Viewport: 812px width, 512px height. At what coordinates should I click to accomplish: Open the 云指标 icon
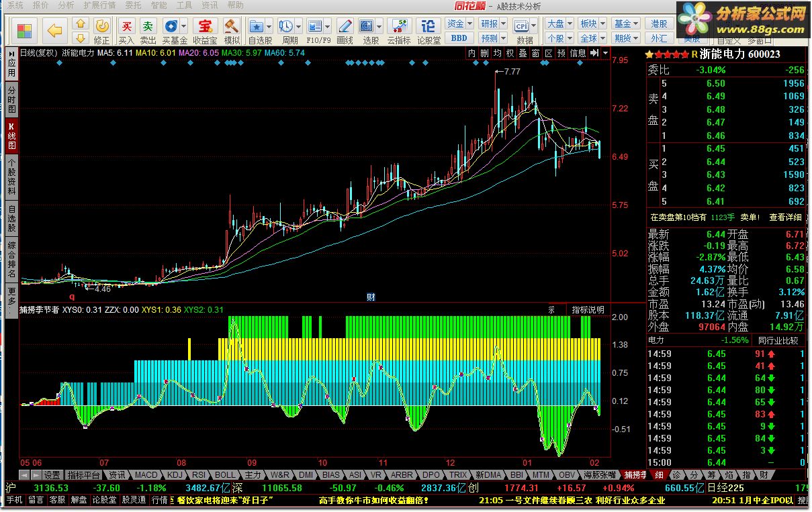398,25
